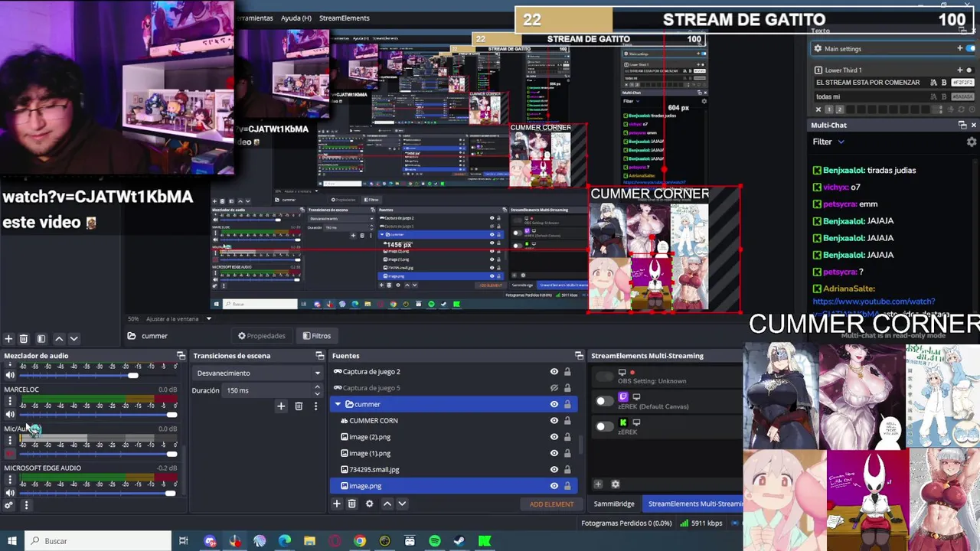Open Filtros for selected source
This screenshot has width=980, height=551.
[x=316, y=336]
